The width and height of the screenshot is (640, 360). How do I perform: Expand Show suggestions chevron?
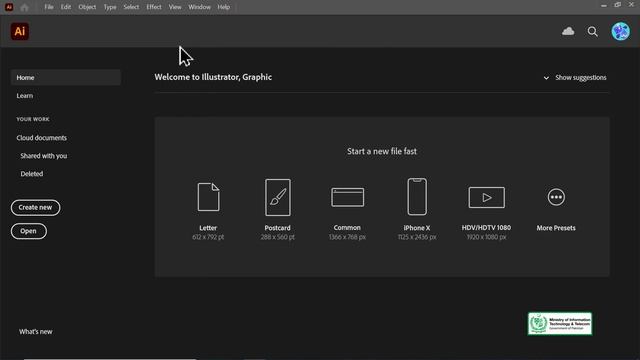pyautogui.click(x=546, y=78)
